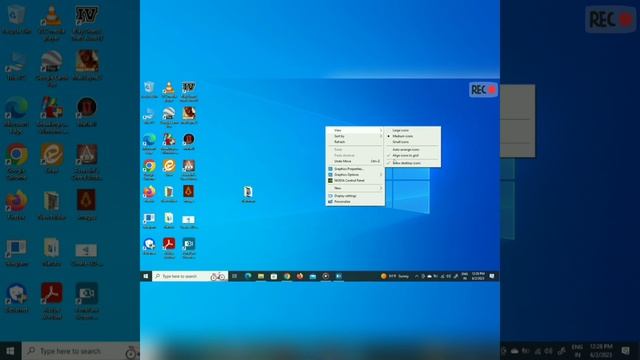Click Start button on the center view taskbar
The height and width of the screenshot is (360, 640).
(146, 276)
